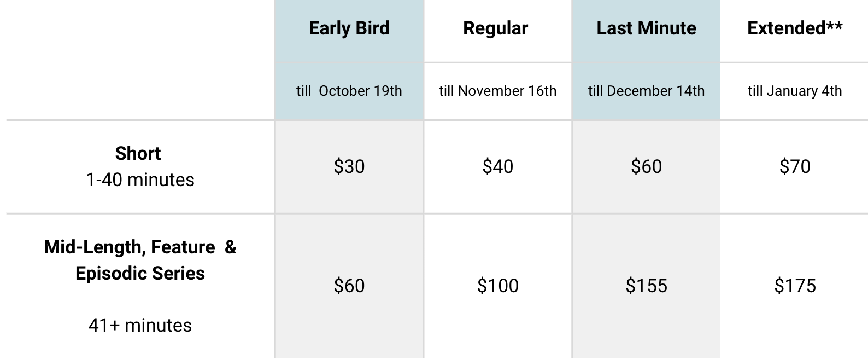Screen dimensions: 868x359
Task: Click the Early Bird column header
Action: 349,28
